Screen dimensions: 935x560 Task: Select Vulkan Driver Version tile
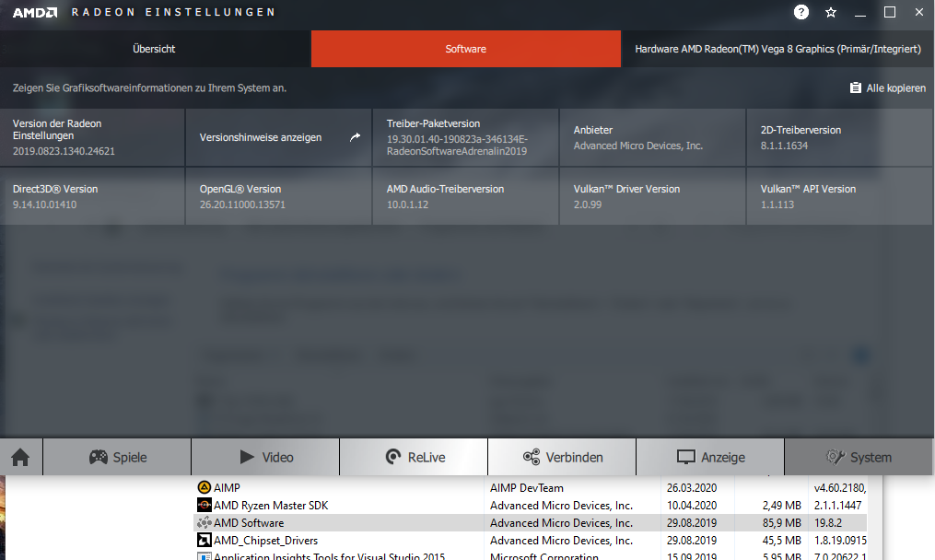[x=652, y=196]
